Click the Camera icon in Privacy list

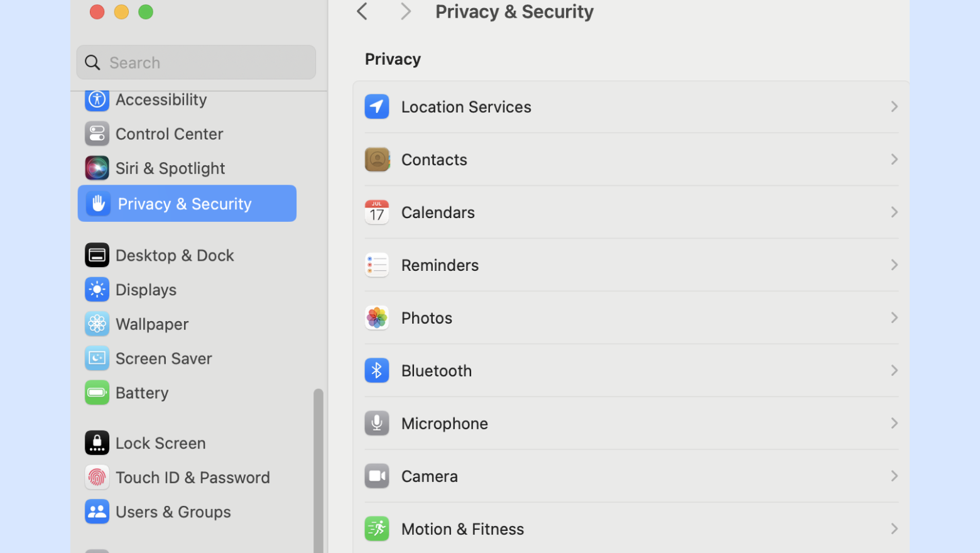(377, 476)
